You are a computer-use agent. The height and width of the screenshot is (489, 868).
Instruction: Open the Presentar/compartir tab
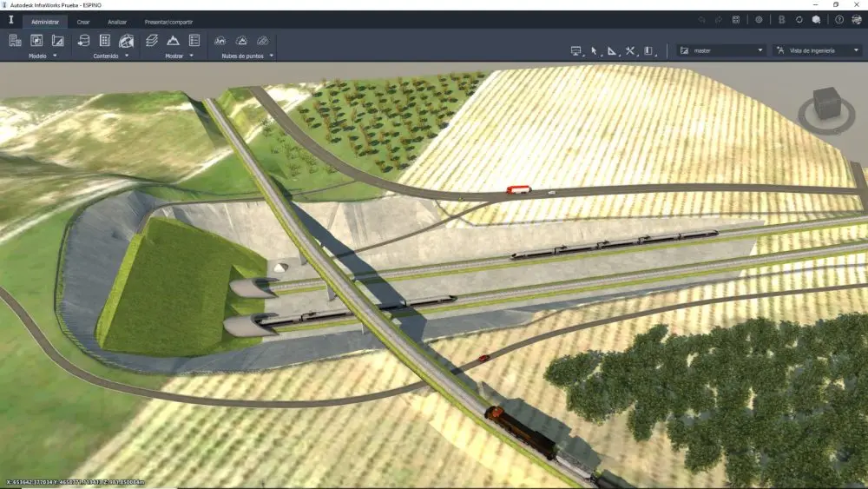[x=168, y=21]
